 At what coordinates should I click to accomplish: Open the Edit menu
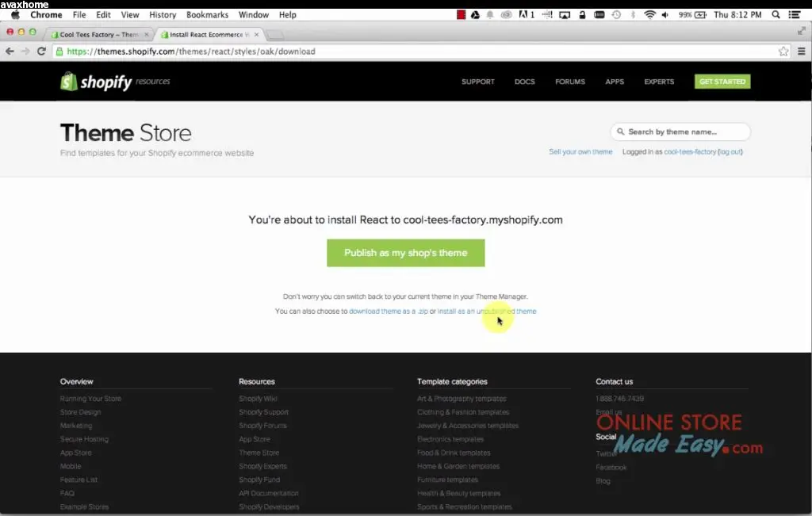click(103, 14)
